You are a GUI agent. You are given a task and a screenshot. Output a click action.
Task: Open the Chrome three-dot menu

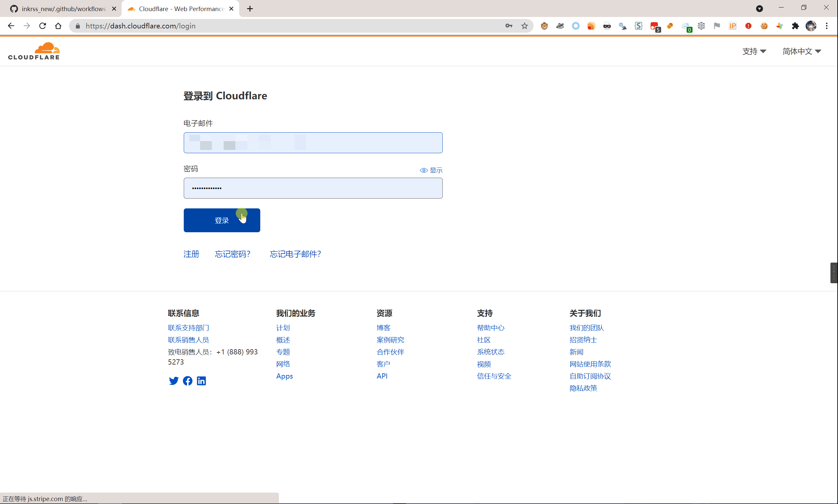point(827,26)
